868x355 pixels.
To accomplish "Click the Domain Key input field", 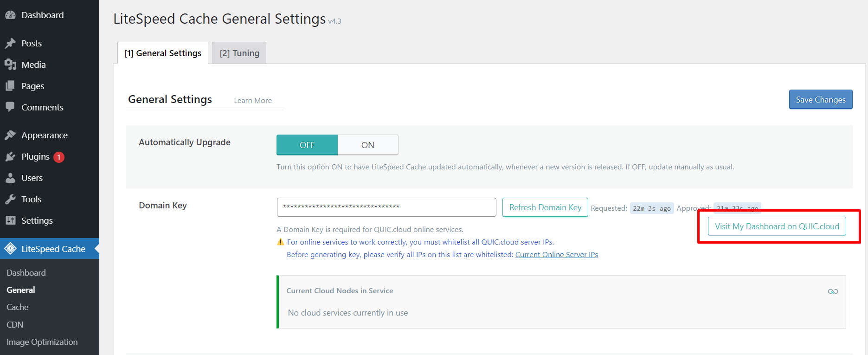I will [386, 207].
